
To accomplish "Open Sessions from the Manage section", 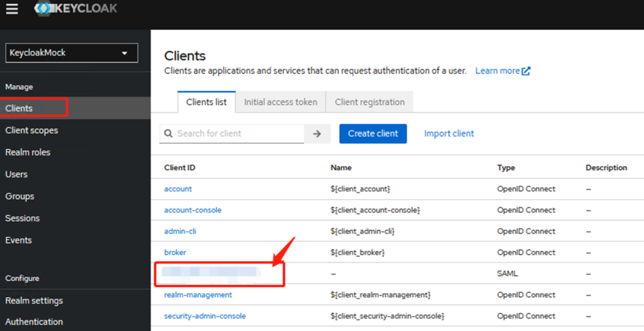I will pos(22,218).
